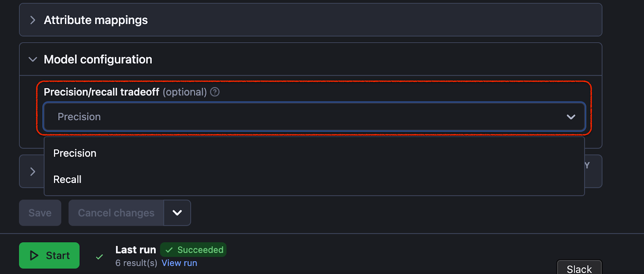Click the chevron of the Precision dropdown
644x274 pixels.
tap(571, 117)
